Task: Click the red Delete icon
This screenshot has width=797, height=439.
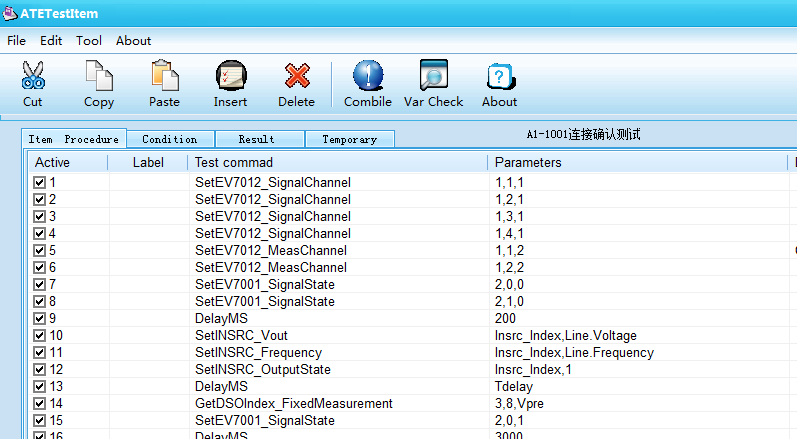Action: 296,76
